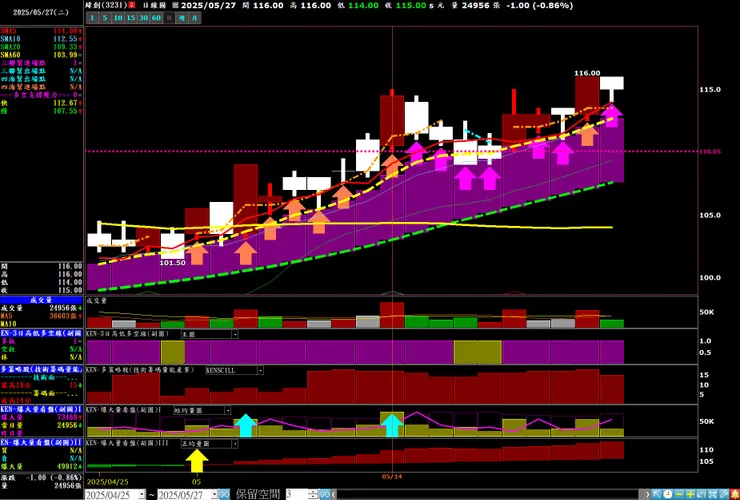Image resolution: width=740 pixels, height=500 pixels.
Task: Click the 漲跌 -1.00 (-0.86%) row bottom-left
Action: (42, 478)
